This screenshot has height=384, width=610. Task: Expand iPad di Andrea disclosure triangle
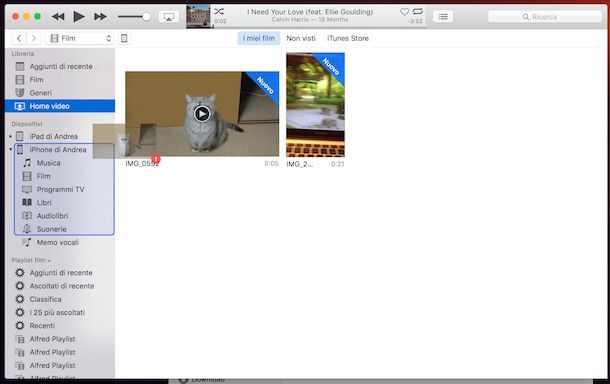pyautogui.click(x=11, y=137)
